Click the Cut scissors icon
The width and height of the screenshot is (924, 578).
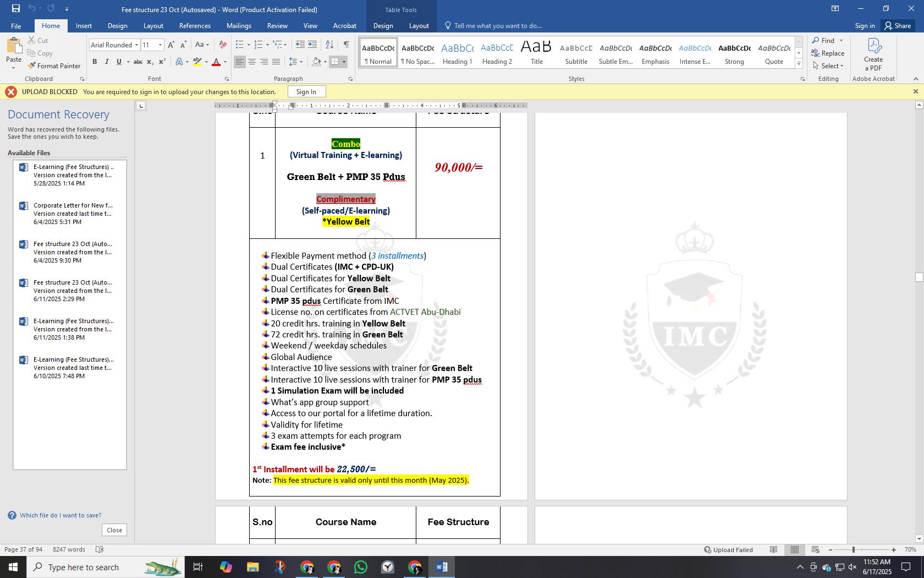pyautogui.click(x=31, y=40)
